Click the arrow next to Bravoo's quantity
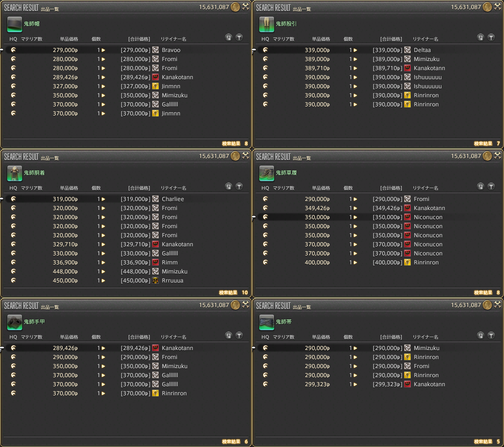 103,50
